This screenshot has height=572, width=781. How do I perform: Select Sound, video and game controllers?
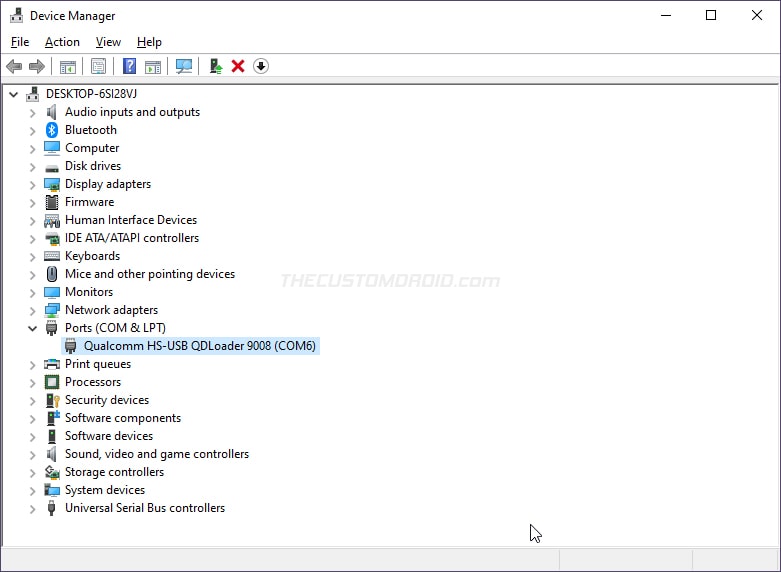157,454
